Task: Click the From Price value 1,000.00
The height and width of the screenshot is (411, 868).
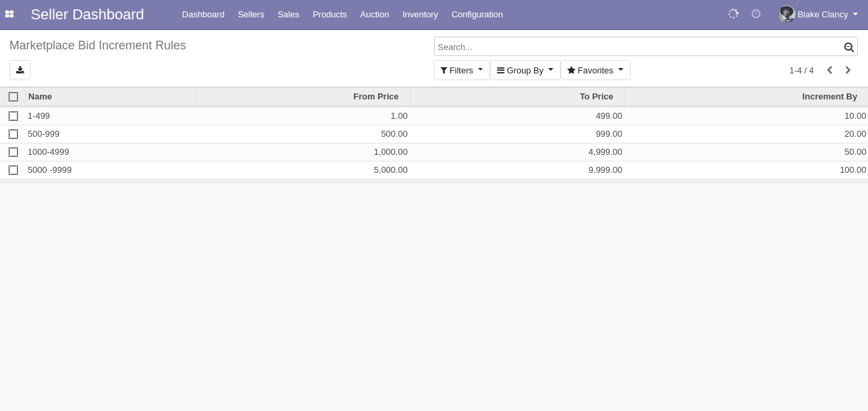Action: point(391,152)
